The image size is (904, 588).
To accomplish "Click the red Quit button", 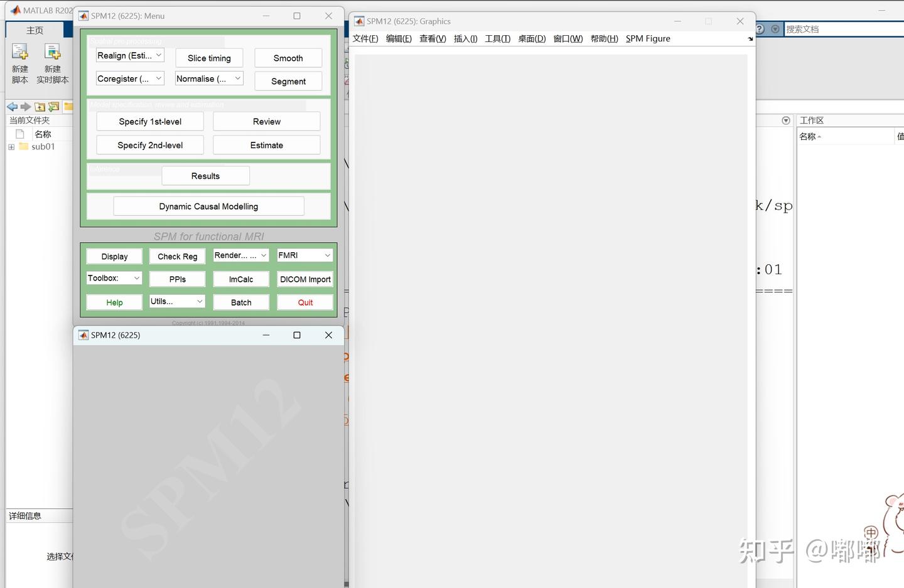I will click(x=305, y=302).
